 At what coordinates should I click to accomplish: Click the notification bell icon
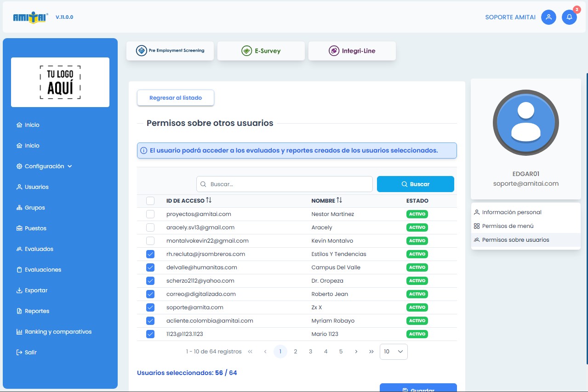pos(569,17)
